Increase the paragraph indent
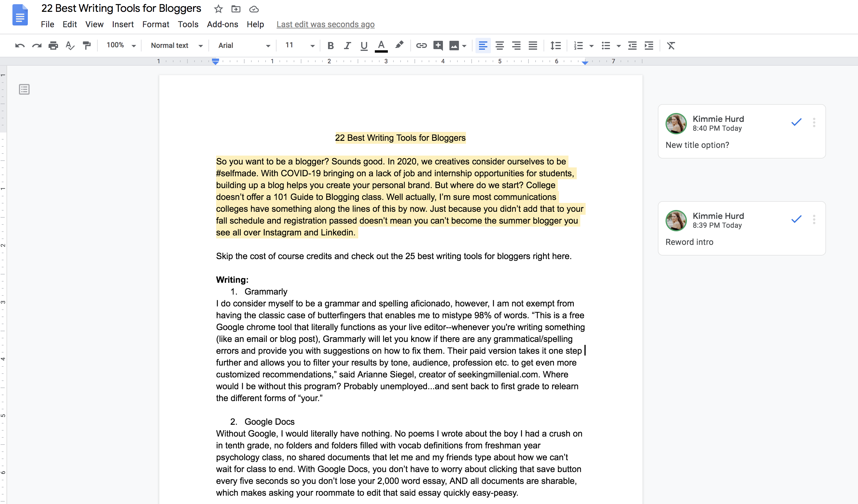 pyautogui.click(x=649, y=45)
